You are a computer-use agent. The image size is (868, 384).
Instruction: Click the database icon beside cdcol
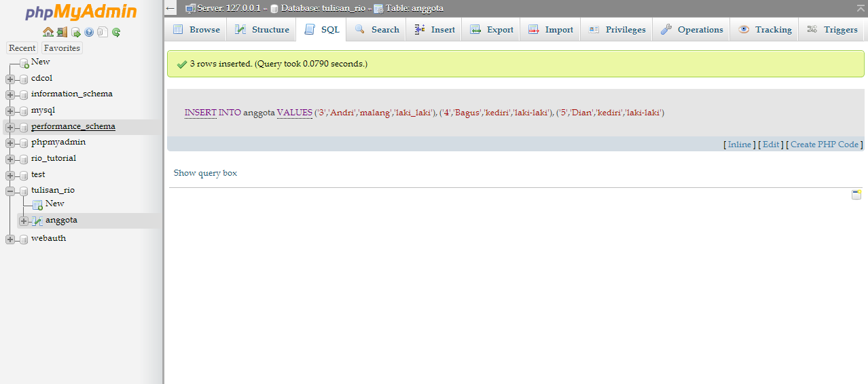tap(24, 79)
